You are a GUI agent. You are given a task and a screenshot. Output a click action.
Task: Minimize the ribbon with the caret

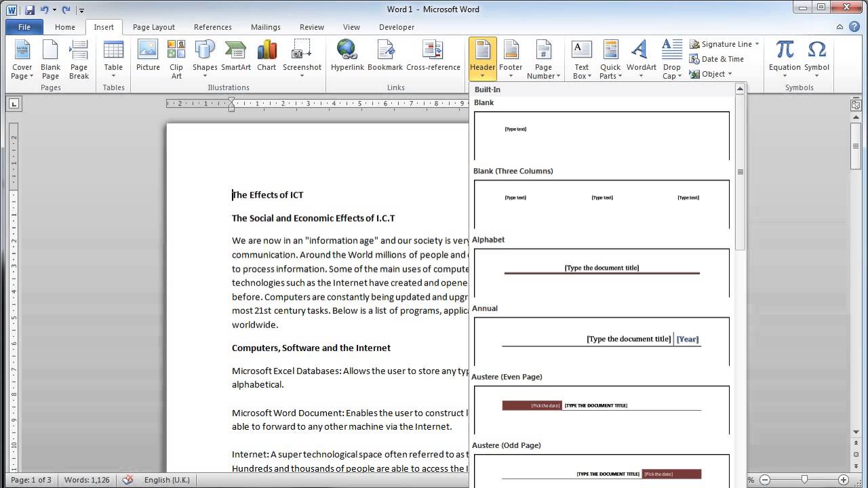click(x=840, y=27)
